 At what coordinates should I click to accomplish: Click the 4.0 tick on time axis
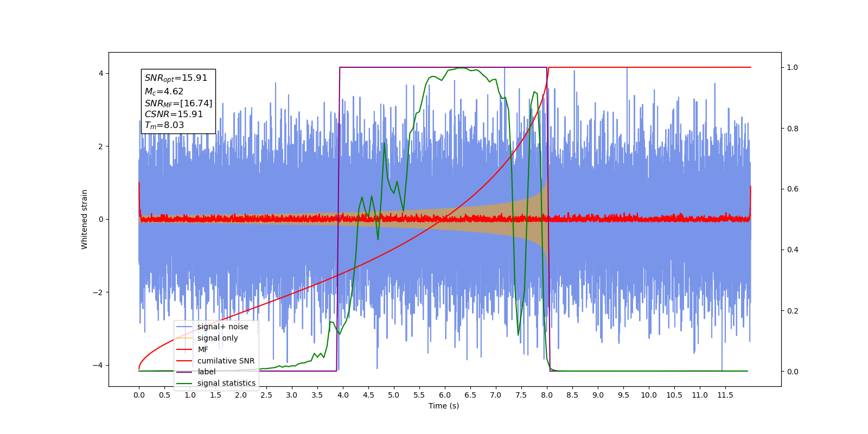click(343, 395)
